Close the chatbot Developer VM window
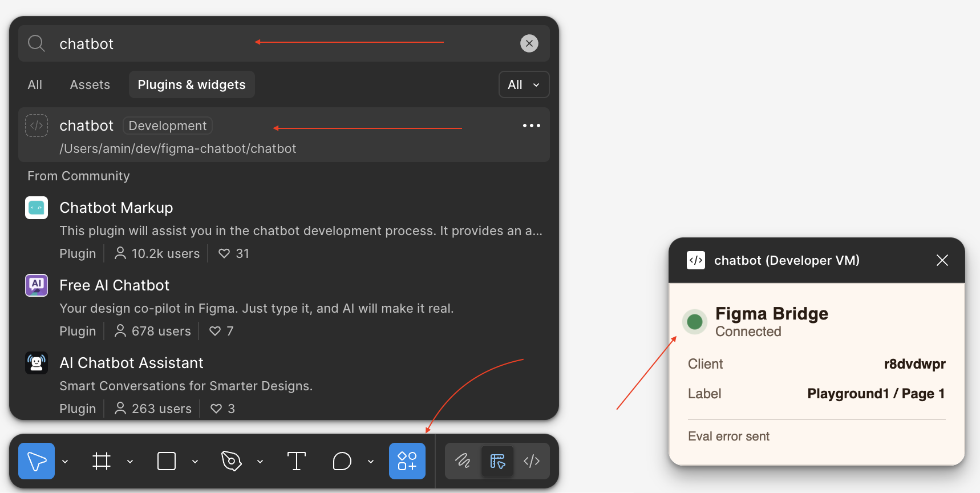Image resolution: width=980 pixels, height=493 pixels. (942, 260)
